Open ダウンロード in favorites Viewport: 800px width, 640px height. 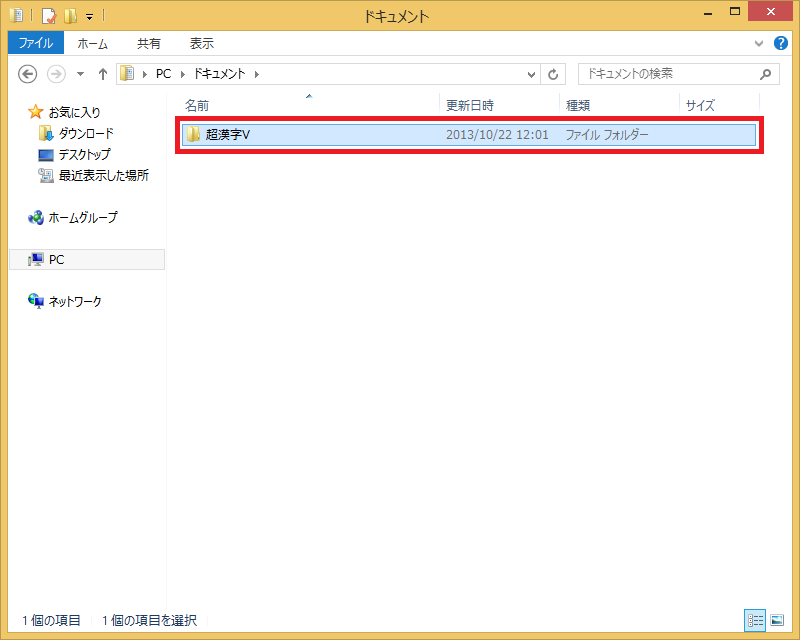[x=85, y=133]
